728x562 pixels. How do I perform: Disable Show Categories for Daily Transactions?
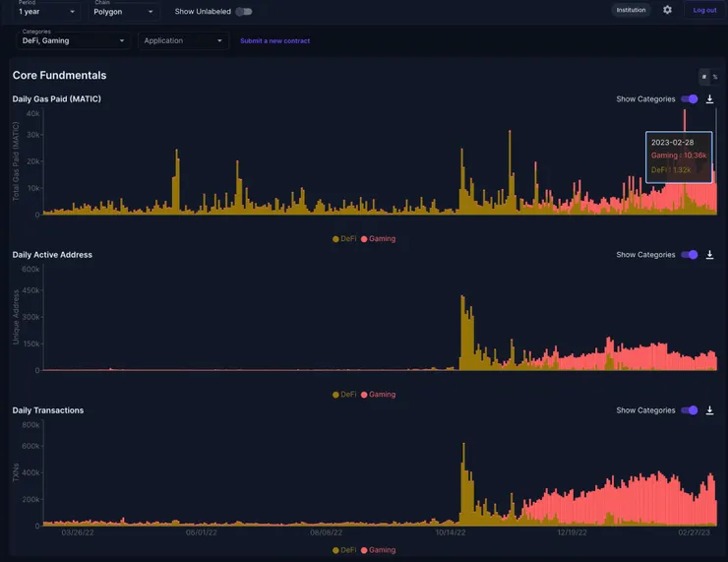pyautogui.click(x=690, y=410)
